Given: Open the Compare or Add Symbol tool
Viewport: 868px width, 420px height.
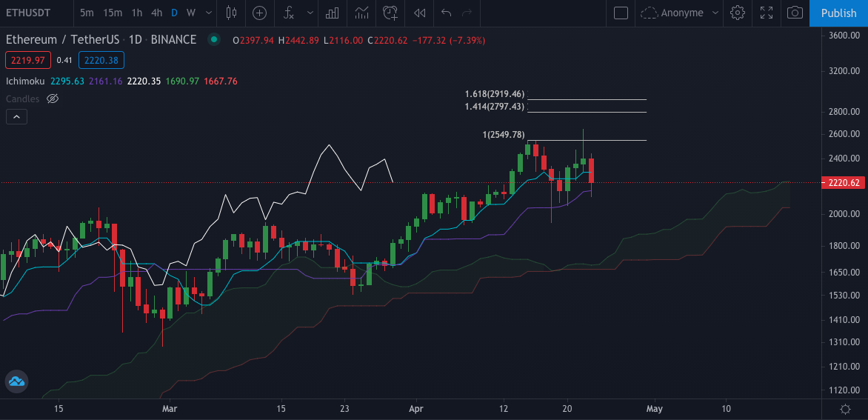Looking at the screenshot, I should (260, 13).
